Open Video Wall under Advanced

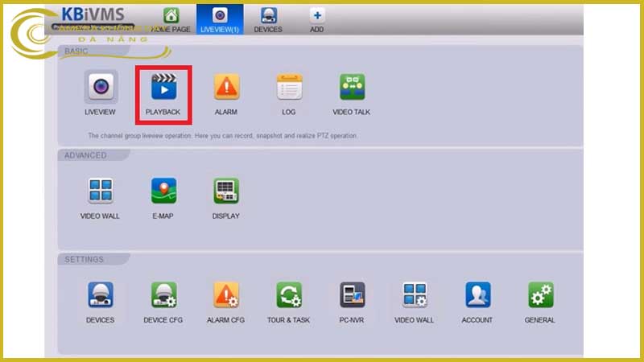pos(100,191)
